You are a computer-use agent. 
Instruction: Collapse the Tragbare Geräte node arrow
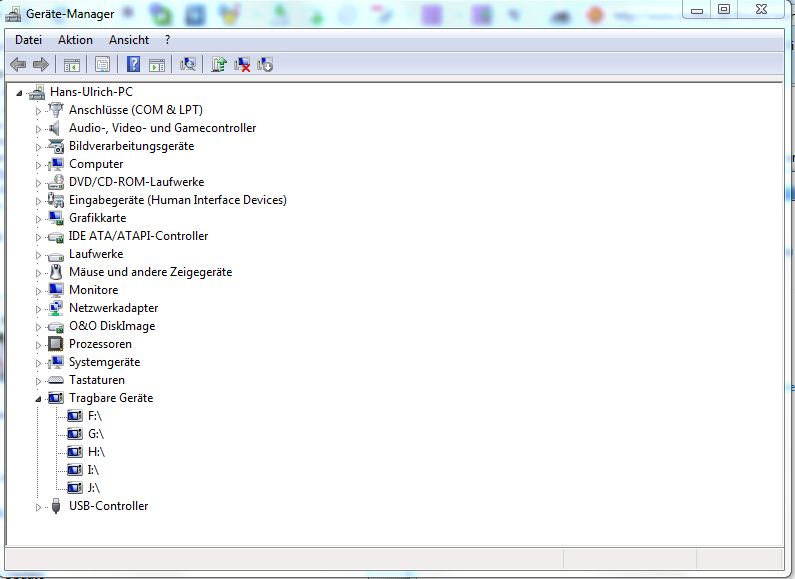click(x=38, y=400)
